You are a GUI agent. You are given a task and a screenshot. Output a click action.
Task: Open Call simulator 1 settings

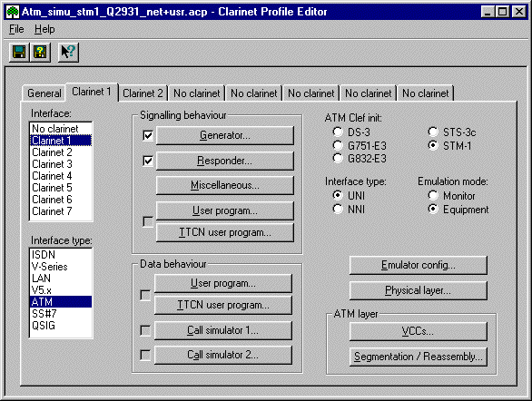pos(223,330)
